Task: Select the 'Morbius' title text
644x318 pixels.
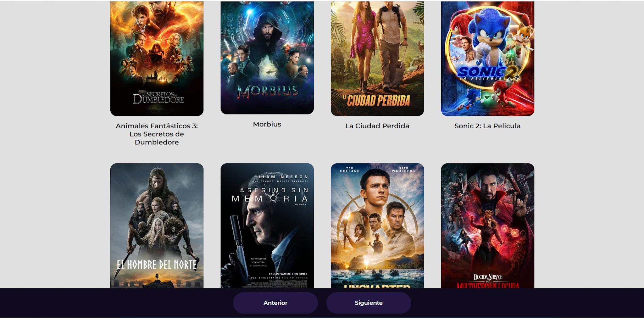Action: point(267,124)
